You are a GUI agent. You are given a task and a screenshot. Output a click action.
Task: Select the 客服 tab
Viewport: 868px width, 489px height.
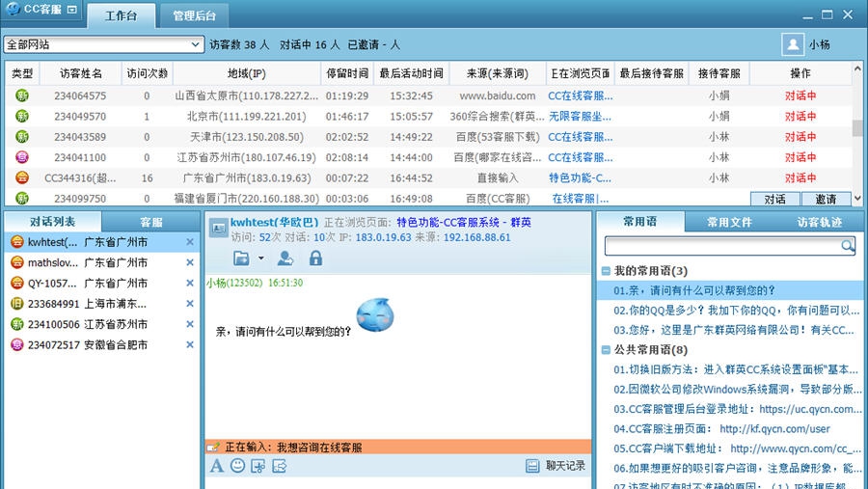point(150,222)
